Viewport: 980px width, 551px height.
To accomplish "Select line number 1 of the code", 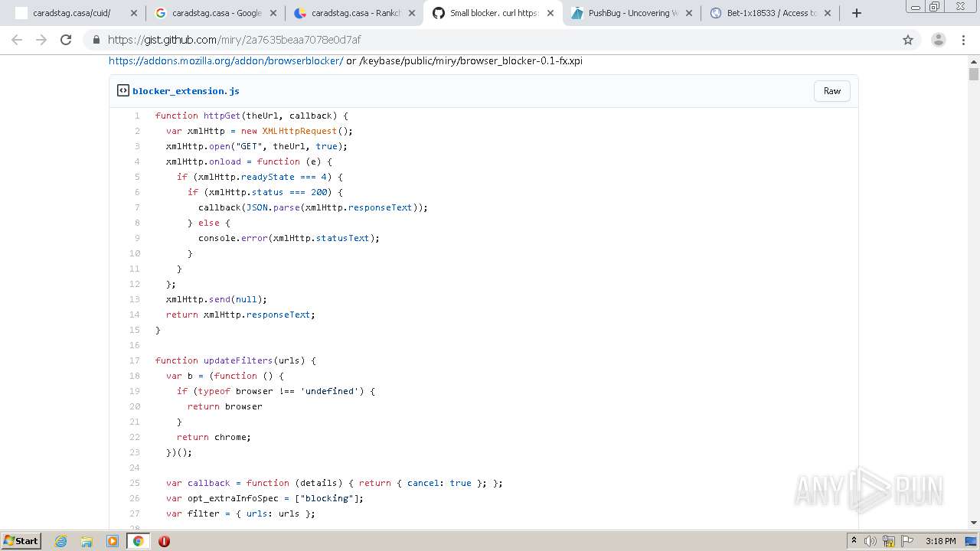I will point(137,116).
